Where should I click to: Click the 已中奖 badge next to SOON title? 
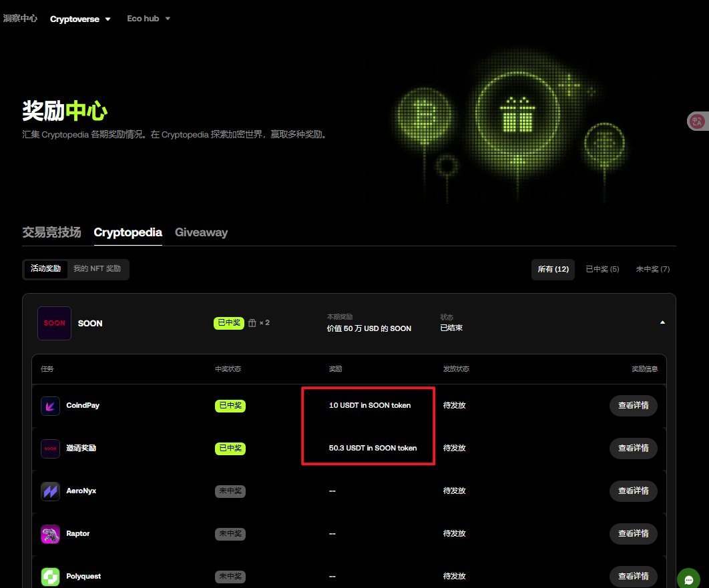pyautogui.click(x=229, y=323)
